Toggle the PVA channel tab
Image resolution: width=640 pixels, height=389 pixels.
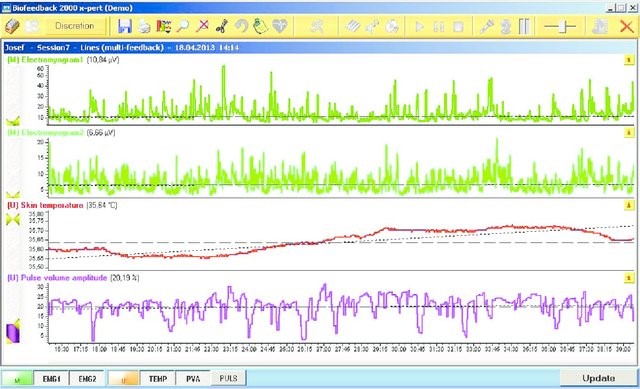pyautogui.click(x=193, y=379)
